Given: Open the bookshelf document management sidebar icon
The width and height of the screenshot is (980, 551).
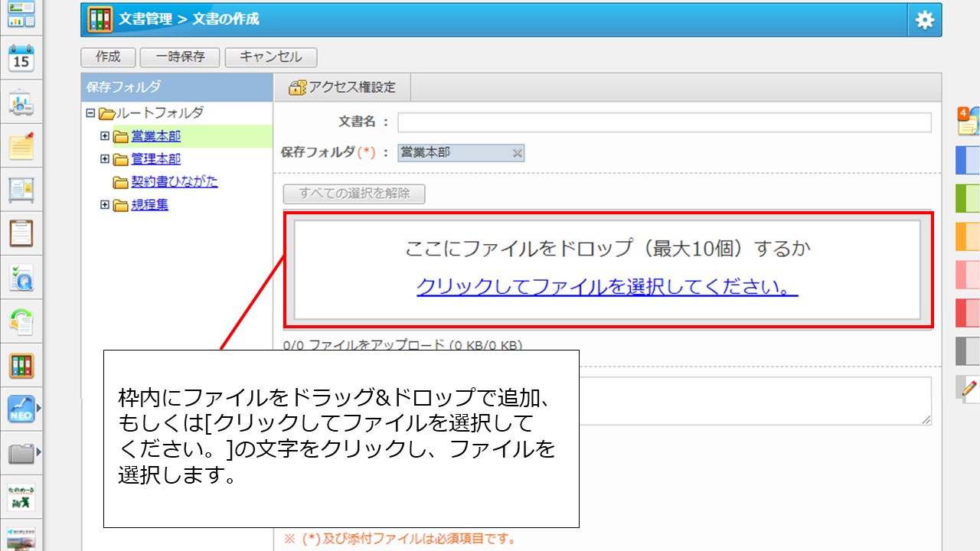Looking at the screenshot, I should click(x=21, y=367).
